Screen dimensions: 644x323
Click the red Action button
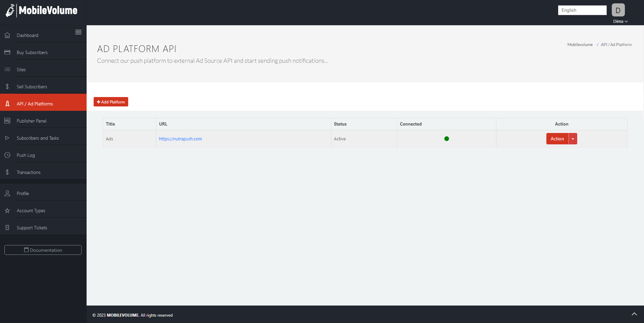pos(557,138)
